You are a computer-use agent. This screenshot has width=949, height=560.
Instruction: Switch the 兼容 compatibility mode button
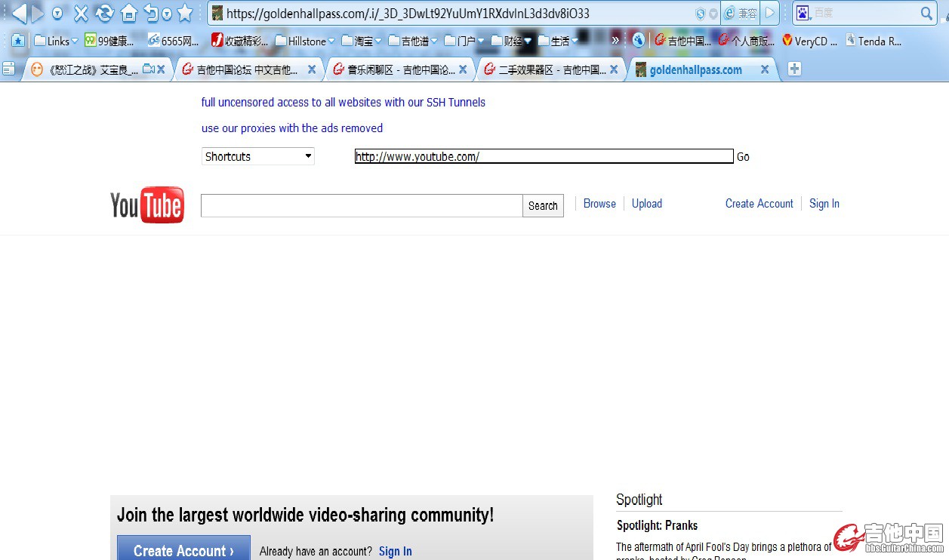740,14
